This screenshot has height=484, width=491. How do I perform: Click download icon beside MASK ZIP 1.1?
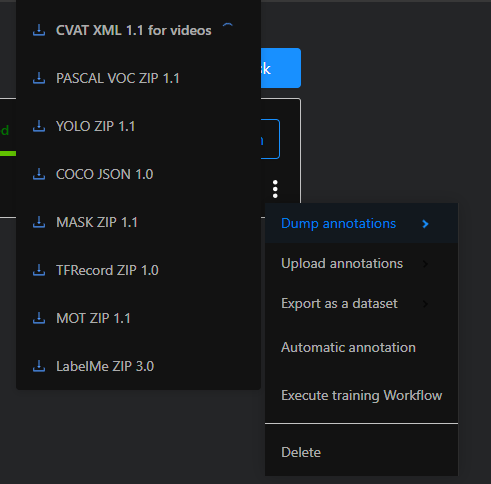(39, 222)
